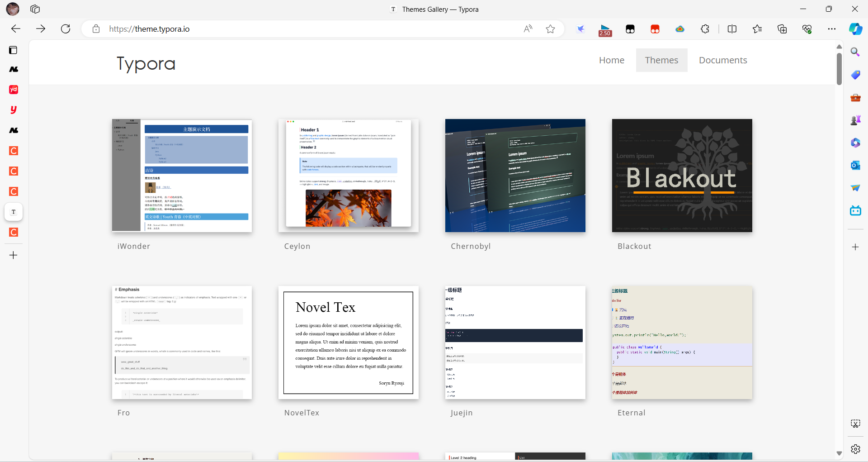Click the page vertical scrollbar thumb
This screenshot has height=462, width=868.
(x=839, y=69)
